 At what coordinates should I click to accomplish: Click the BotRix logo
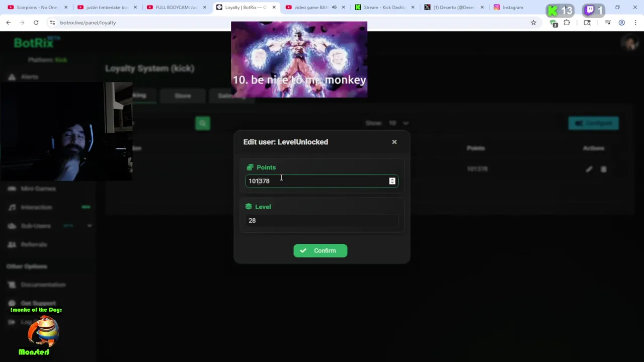point(36,43)
